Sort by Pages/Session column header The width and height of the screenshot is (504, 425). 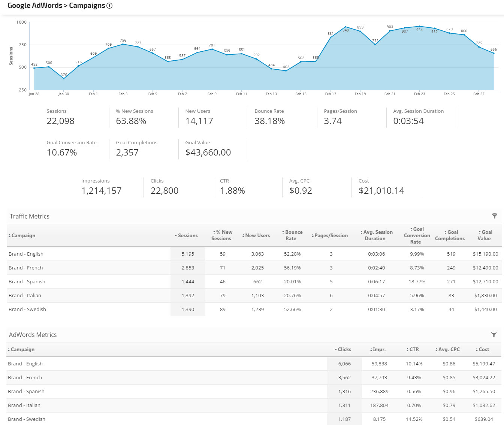pyautogui.click(x=331, y=236)
